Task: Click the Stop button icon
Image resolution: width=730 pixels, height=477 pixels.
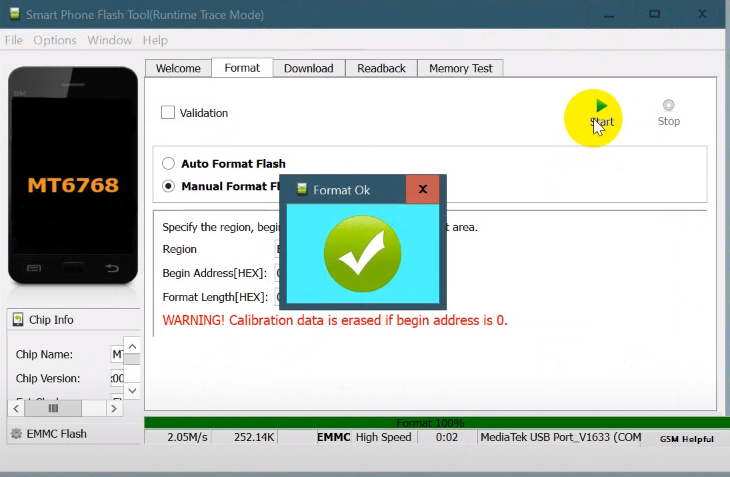Action: point(669,105)
